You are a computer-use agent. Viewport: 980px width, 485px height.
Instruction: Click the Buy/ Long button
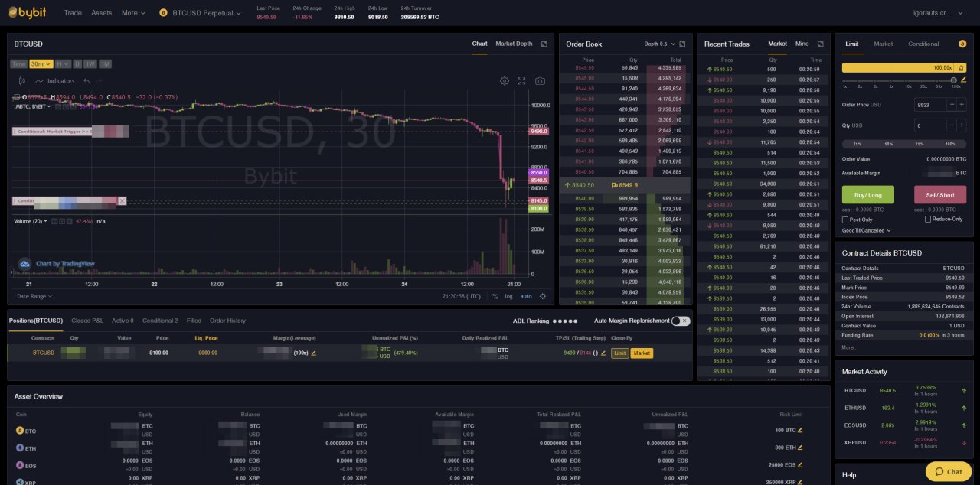[868, 195]
